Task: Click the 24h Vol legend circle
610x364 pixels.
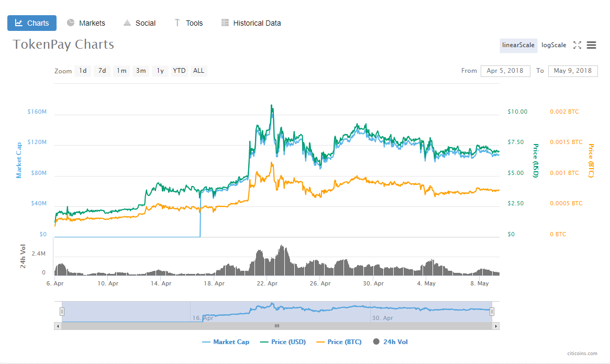Action: click(376, 341)
